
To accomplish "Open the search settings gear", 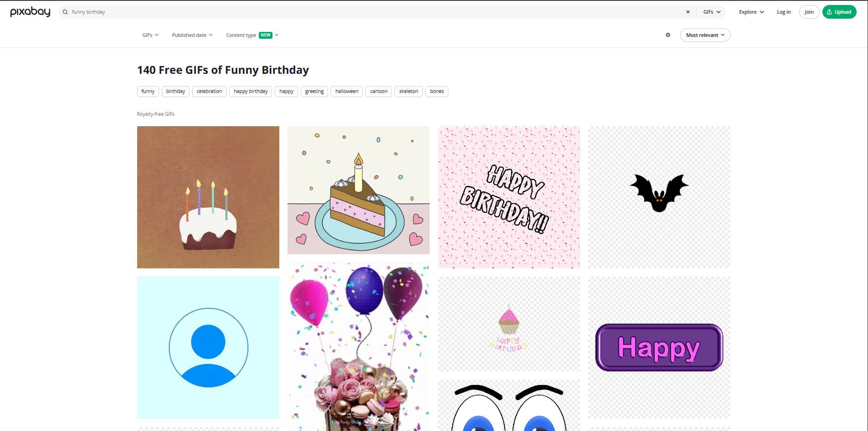I will [668, 35].
